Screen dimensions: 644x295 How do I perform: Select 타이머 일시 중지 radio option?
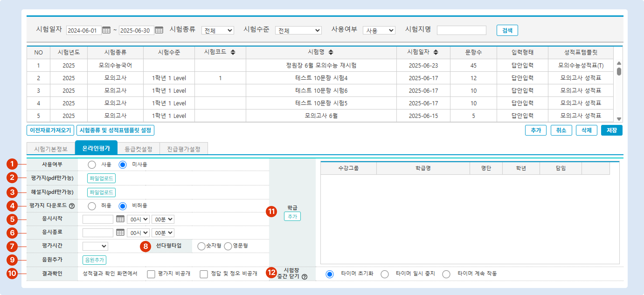click(x=384, y=274)
